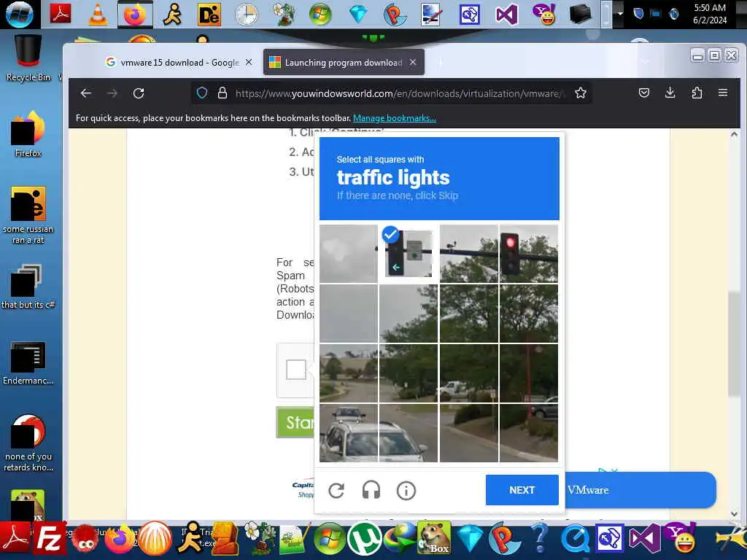Open the Firefox hamburger application menu
The height and width of the screenshot is (560, 747).
[723, 93]
